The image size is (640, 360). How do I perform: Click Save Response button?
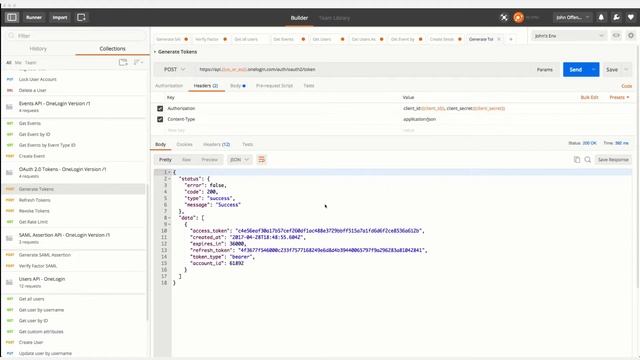coord(613,160)
